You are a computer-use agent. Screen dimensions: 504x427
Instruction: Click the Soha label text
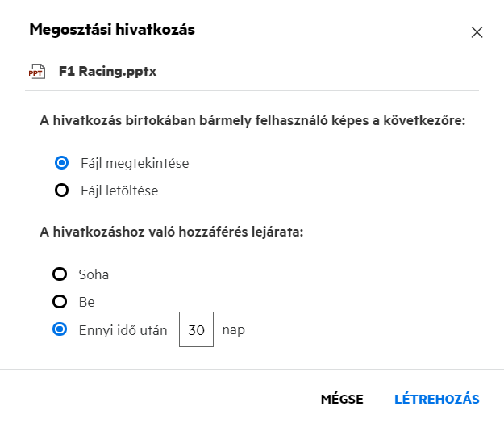point(94,274)
